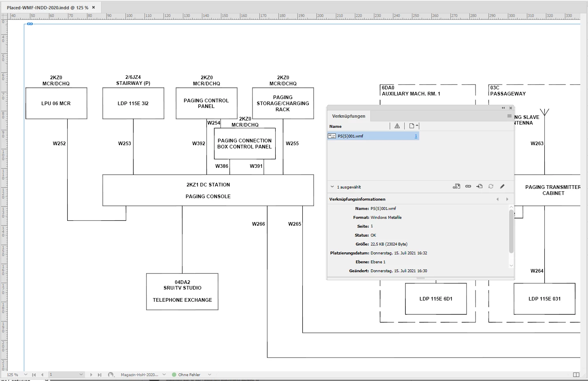Select the PS(S)001.wmf thumbnail in links list
Viewport: 588px width, 381px height.
pyautogui.click(x=332, y=136)
